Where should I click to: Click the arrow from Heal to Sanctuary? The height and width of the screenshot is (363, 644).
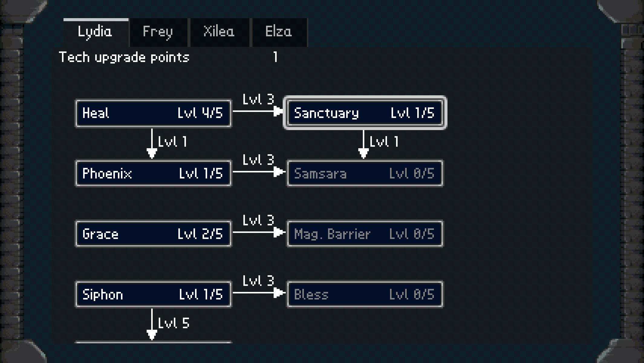point(259,111)
